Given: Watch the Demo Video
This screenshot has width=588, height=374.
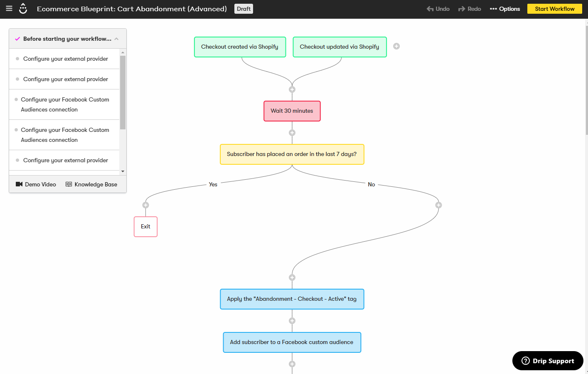Looking at the screenshot, I should tap(36, 184).
